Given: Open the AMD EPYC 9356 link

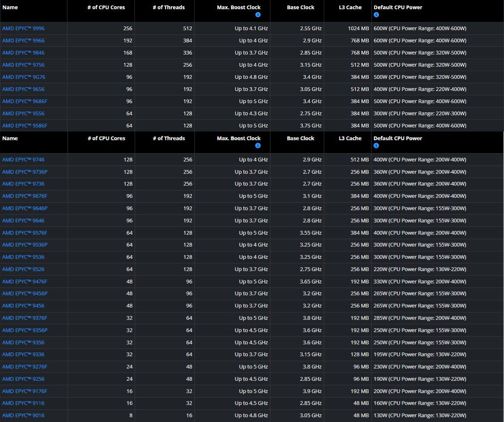Looking at the screenshot, I should pyautogui.click(x=23, y=342).
